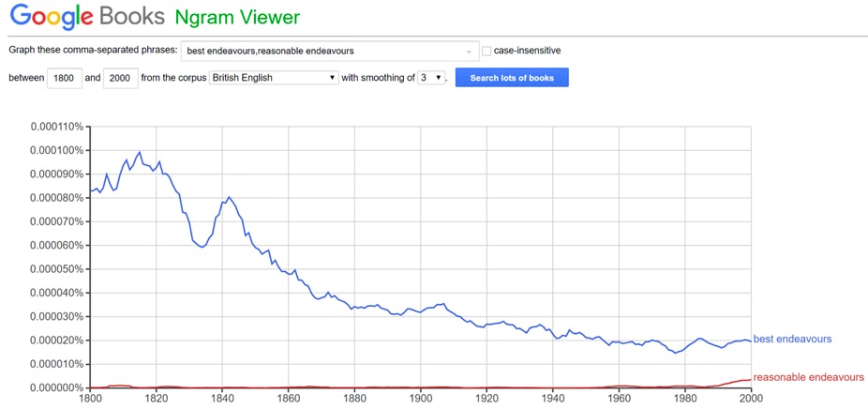
Task: Click the phrases search input field
Action: [330, 51]
